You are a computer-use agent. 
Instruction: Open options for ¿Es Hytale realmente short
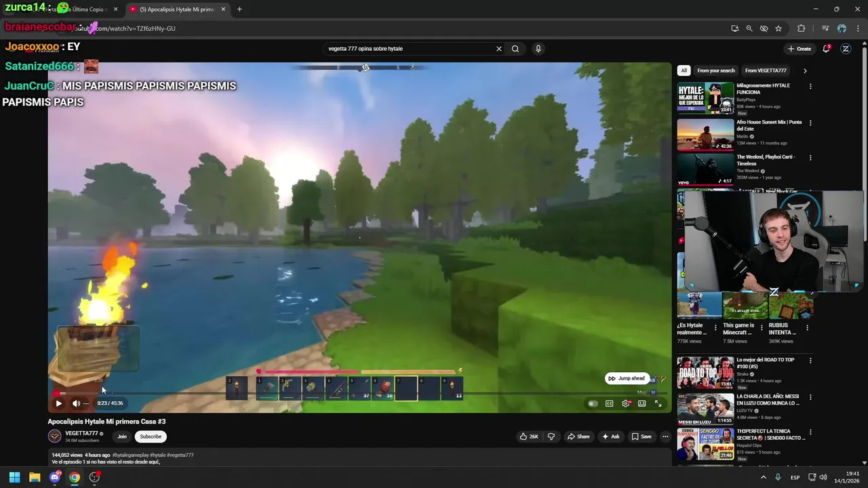coord(714,327)
